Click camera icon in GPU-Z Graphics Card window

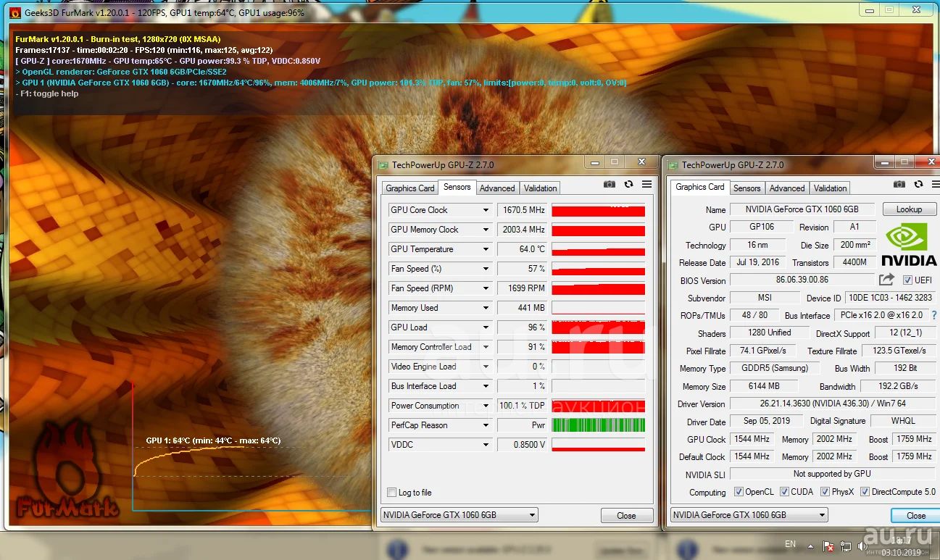pos(899,185)
